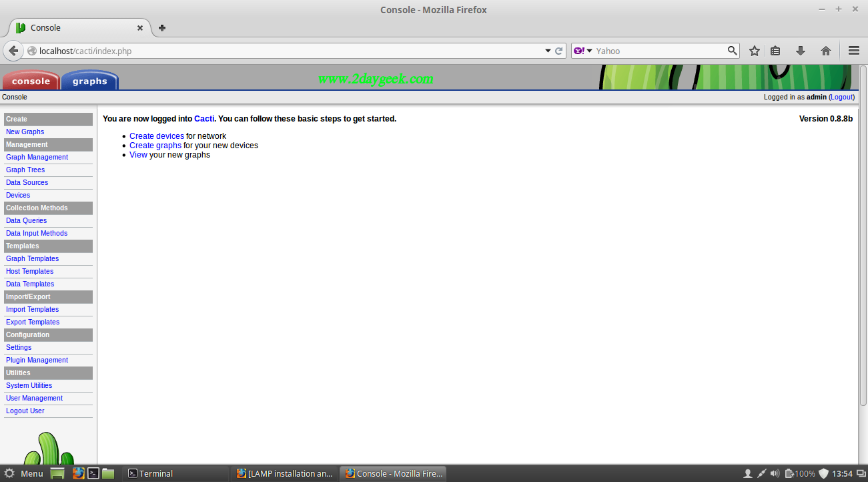Reload the page with the refresh icon

click(x=559, y=51)
